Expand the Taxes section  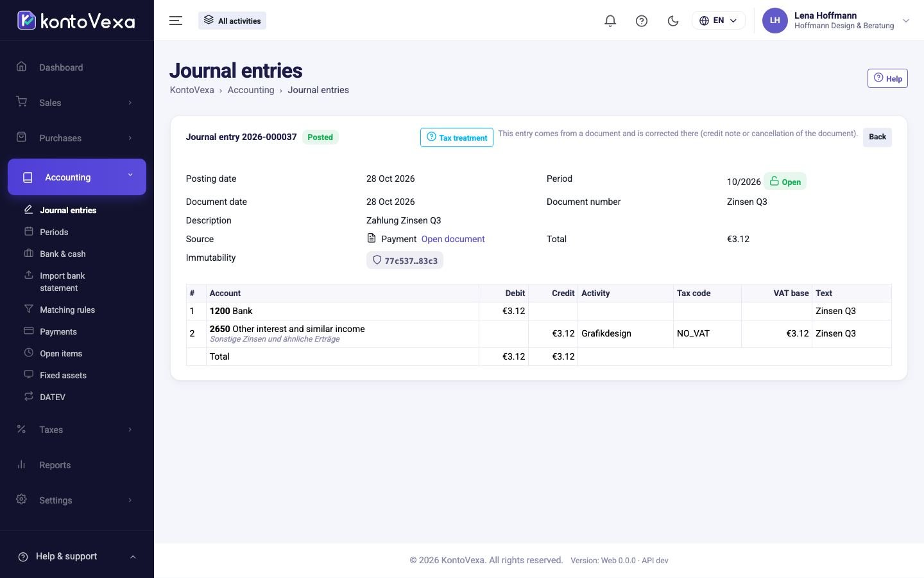click(77, 430)
